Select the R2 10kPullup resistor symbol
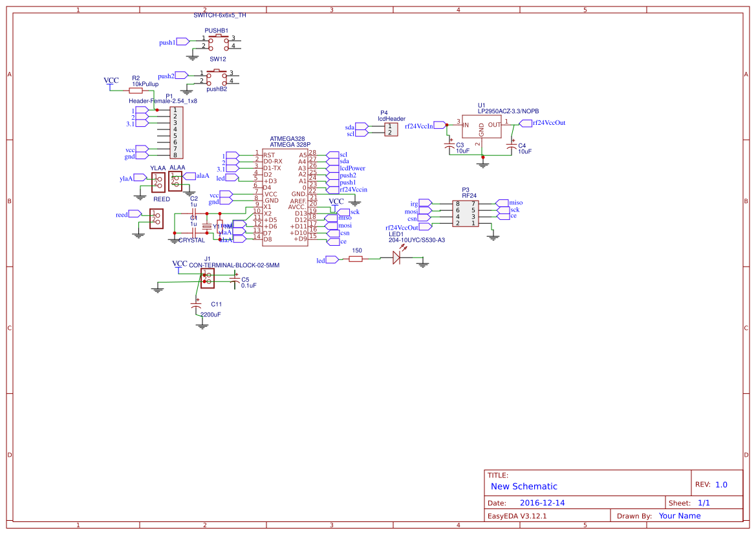The height and width of the screenshot is (535, 756). [x=136, y=89]
